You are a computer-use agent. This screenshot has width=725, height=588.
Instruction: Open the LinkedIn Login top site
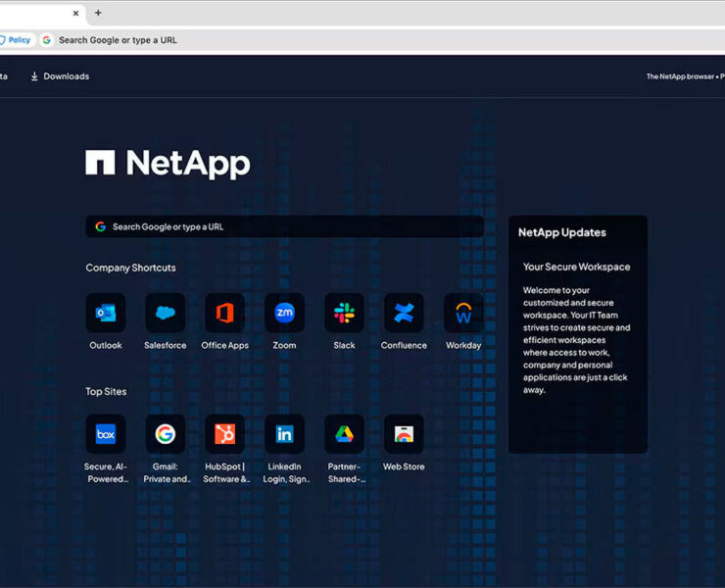coord(284,434)
